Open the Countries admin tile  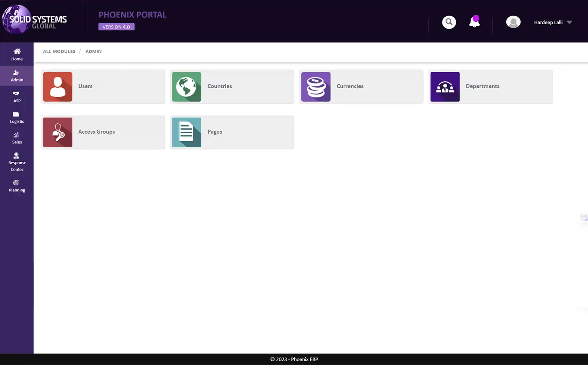click(232, 86)
